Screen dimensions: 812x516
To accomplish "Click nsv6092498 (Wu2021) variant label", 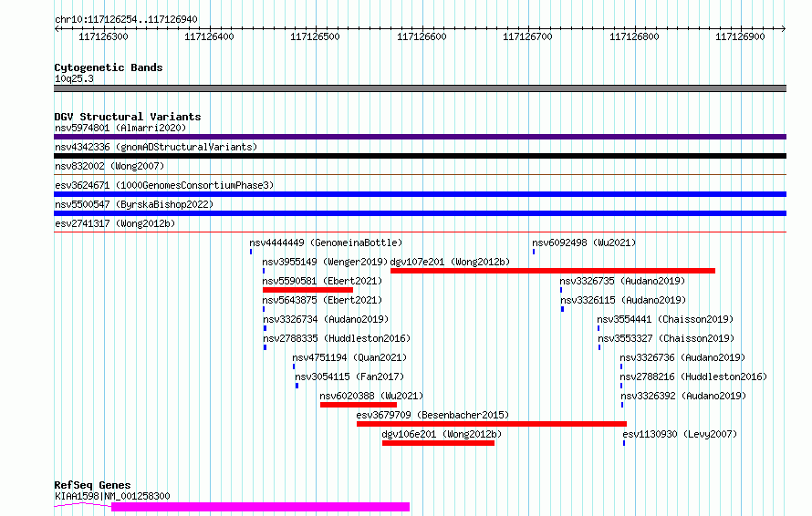I will tap(584, 243).
